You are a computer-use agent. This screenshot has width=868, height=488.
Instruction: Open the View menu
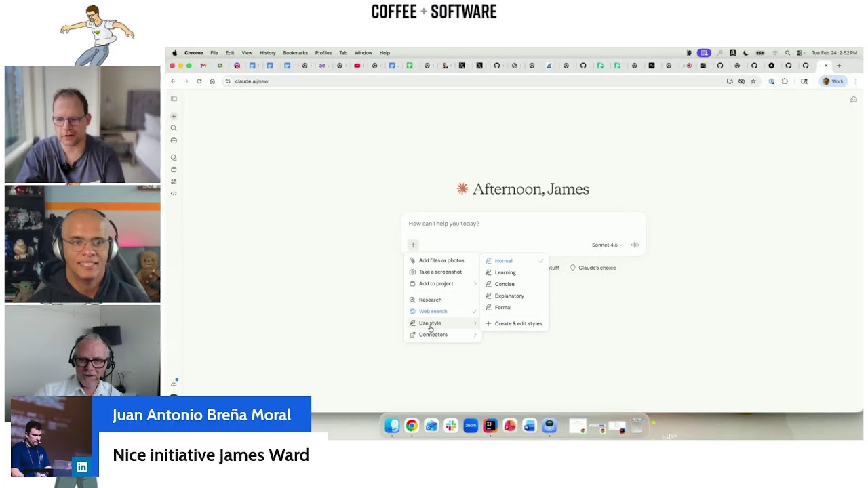pyautogui.click(x=247, y=52)
